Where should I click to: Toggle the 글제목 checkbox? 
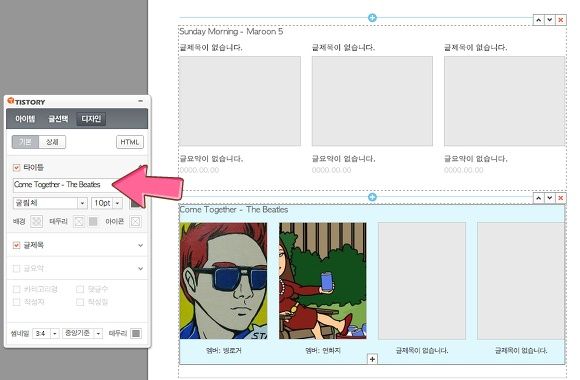(x=16, y=245)
